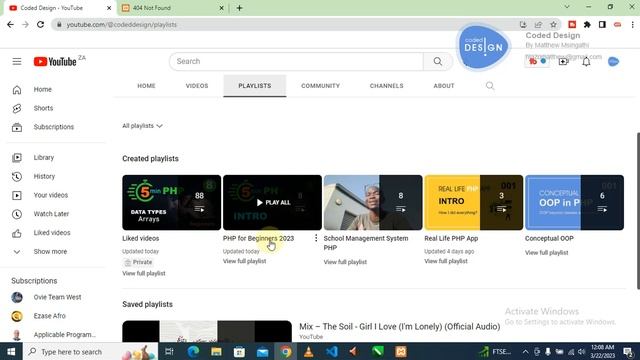Switch to the HOME channel tab
The image size is (640, 360).
[x=146, y=86]
